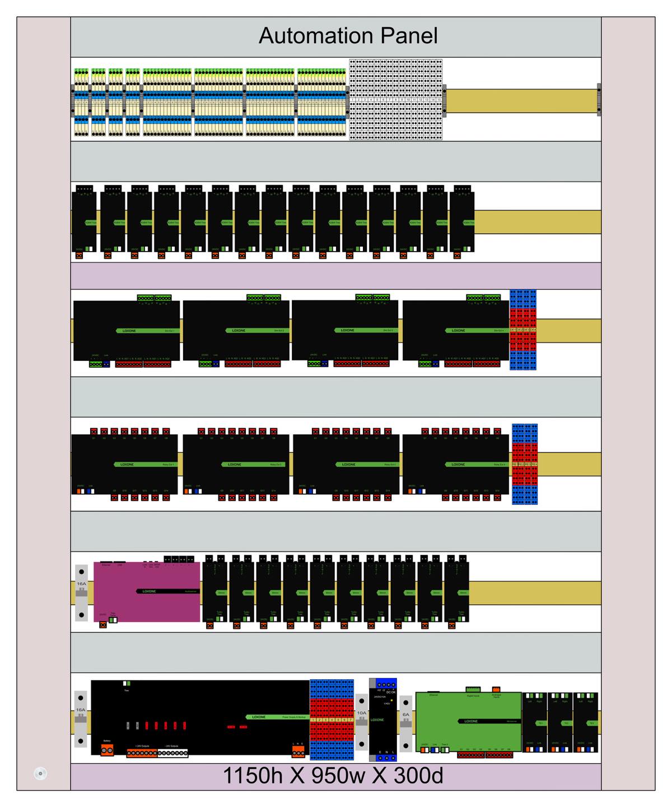672x807 pixels.
Task: Toggle the Link LED on Dim Ext 2
Action: [216, 364]
